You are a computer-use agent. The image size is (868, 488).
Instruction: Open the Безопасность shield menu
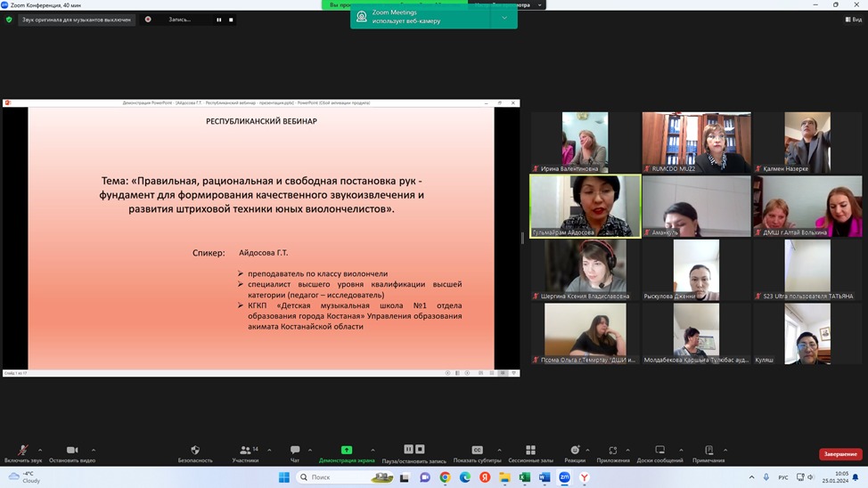195,453
